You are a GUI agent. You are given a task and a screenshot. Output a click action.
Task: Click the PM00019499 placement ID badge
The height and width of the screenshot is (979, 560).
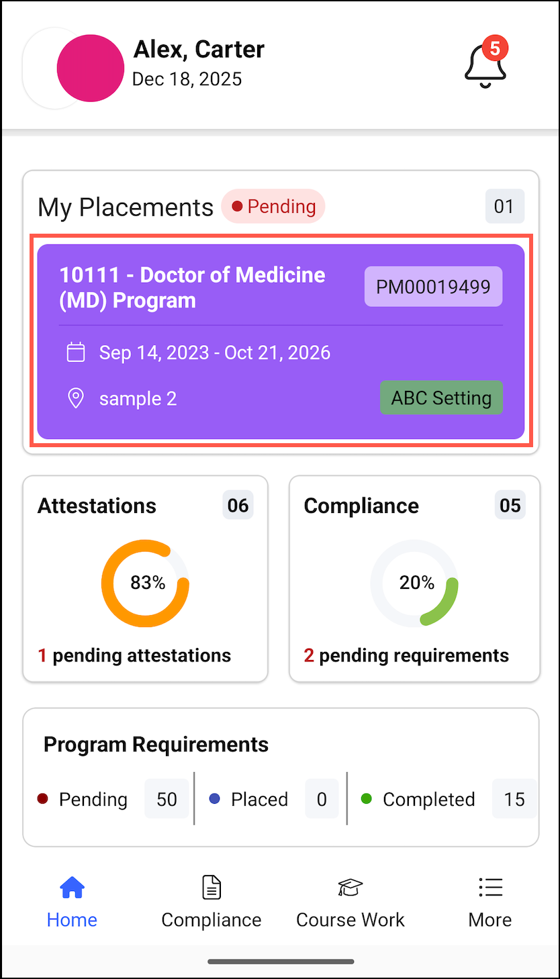pyautogui.click(x=433, y=287)
